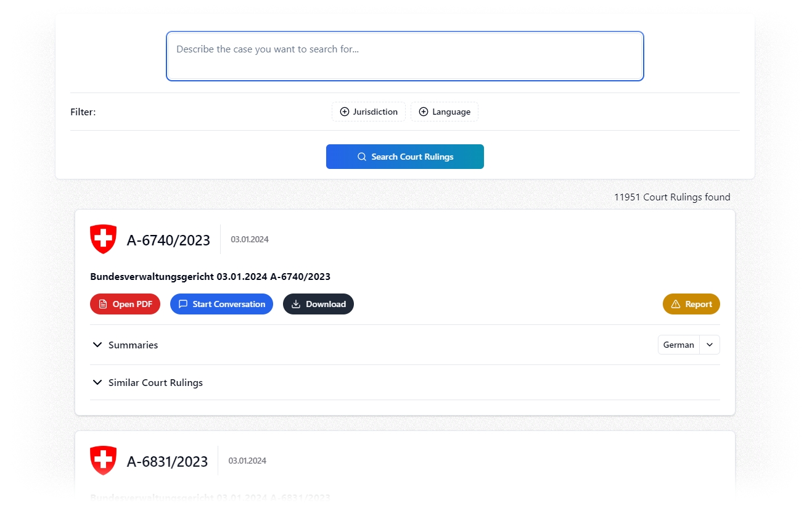Click the Search Court Rulings button
This screenshot has width=812, height=505.
coord(405,157)
